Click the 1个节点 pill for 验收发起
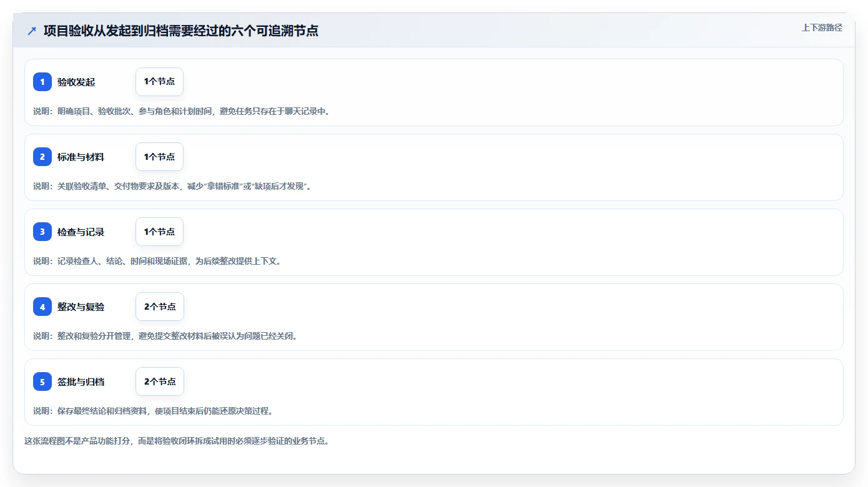The image size is (868, 487). click(x=159, y=82)
